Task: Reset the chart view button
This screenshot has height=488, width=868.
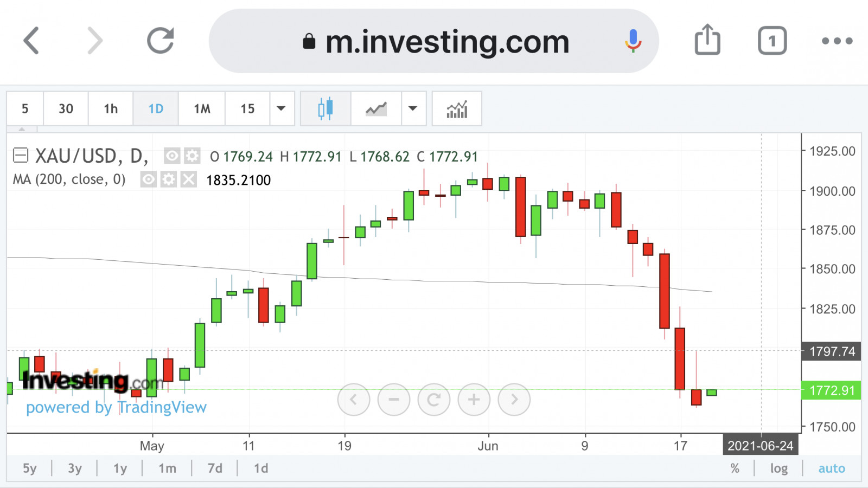Action: point(433,400)
